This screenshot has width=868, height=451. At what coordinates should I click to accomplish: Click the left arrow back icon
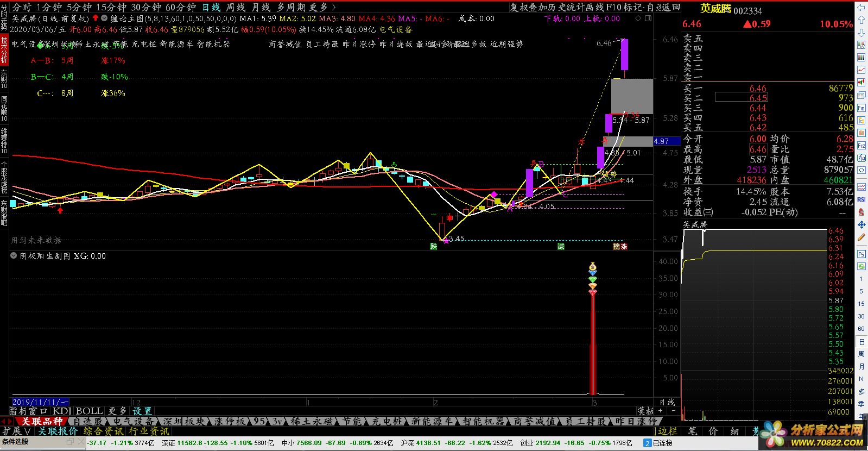point(861,8)
